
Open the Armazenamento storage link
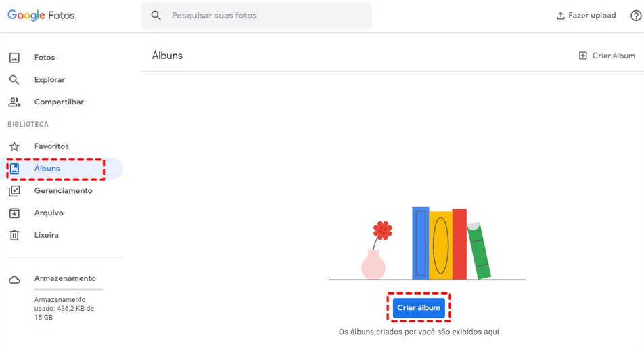(65, 278)
